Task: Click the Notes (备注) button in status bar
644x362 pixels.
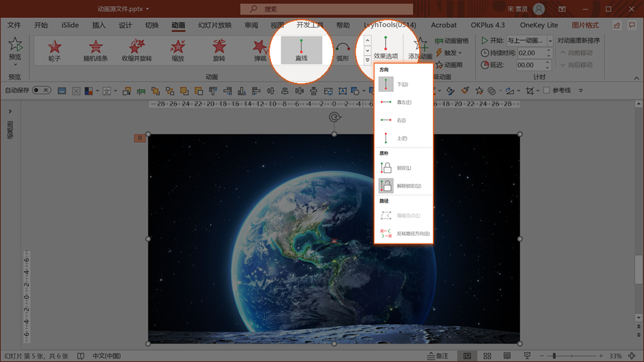Action: click(438, 356)
